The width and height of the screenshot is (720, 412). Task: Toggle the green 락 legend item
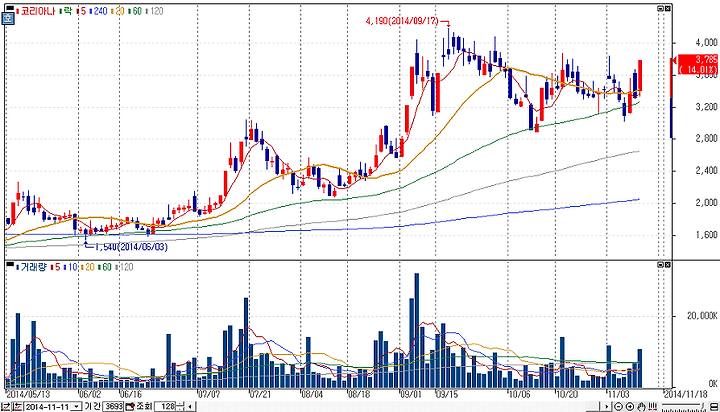[66, 11]
